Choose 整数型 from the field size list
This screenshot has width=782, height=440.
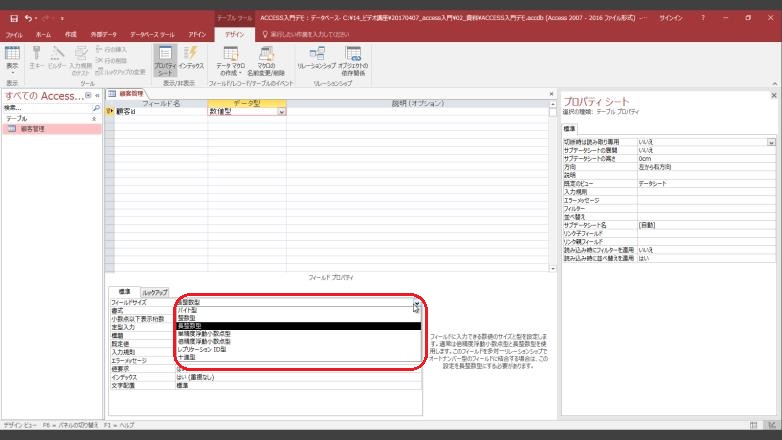coord(299,318)
